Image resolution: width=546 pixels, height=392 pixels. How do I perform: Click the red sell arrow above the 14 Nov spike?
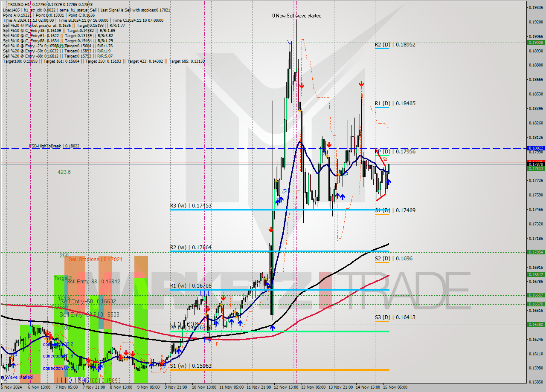[x=361, y=84]
